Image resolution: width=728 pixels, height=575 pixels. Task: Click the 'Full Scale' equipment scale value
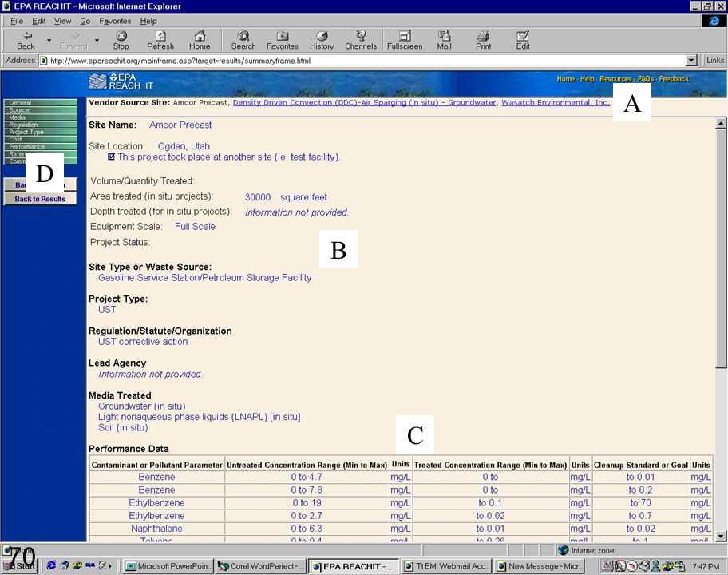point(195,227)
